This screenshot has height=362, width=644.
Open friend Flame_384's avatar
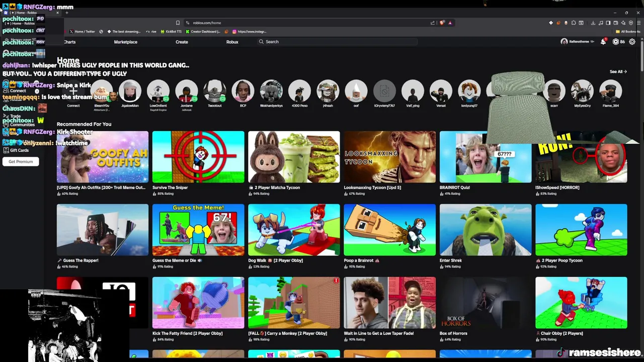tap(611, 91)
